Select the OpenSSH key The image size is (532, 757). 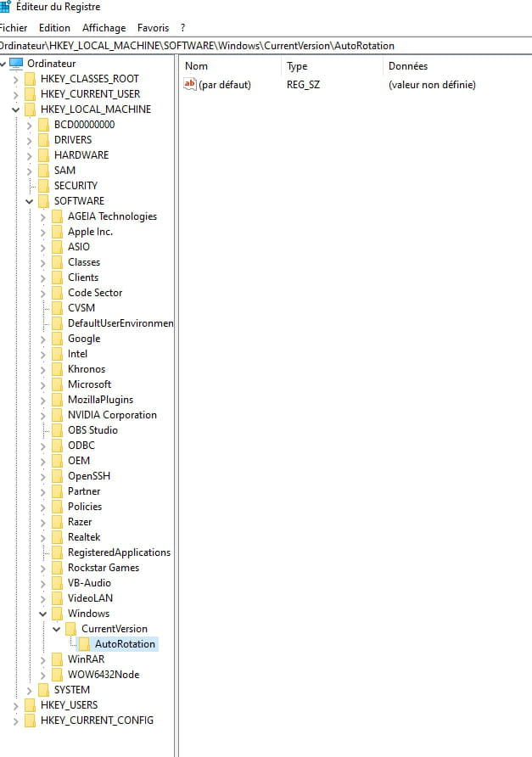pyautogui.click(x=89, y=476)
